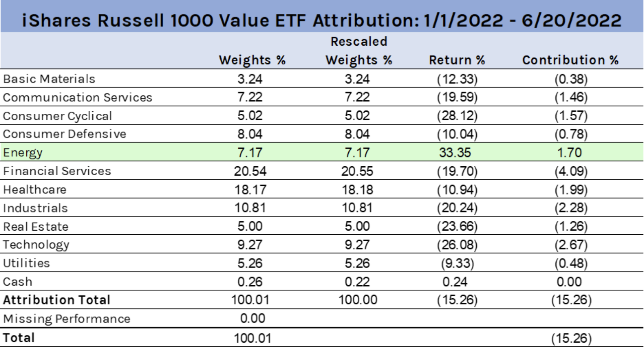Click the iShares Russell 1000 title
The image size is (644, 348).
pyautogui.click(x=322, y=19)
